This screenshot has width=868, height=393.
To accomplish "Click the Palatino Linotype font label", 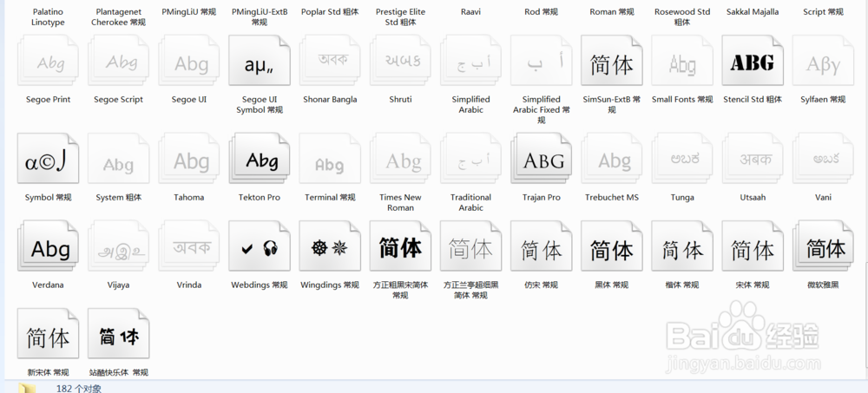I will tap(48, 16).
